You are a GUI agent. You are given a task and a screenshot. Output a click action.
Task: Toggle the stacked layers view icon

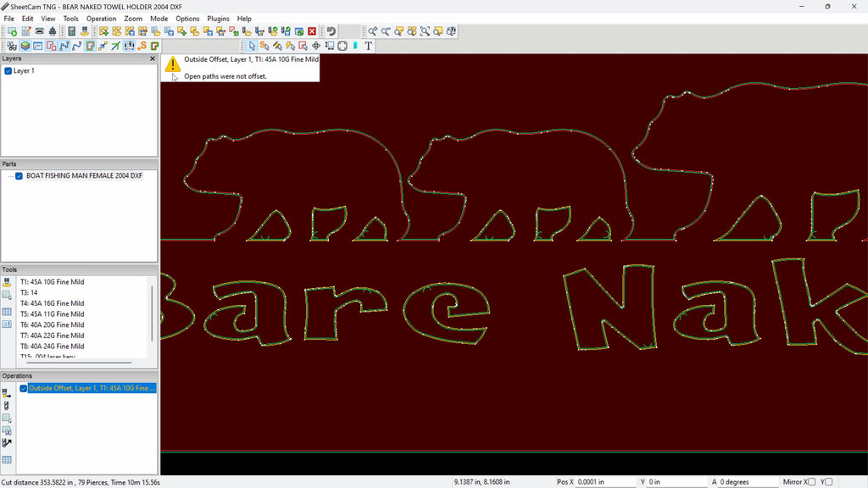tap(25, 46)
